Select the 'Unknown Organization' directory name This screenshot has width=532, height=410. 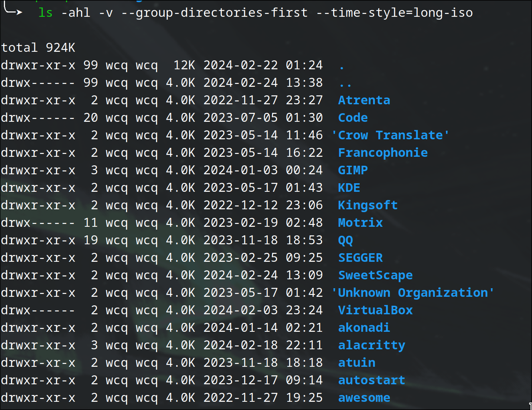tap(413, 292)
